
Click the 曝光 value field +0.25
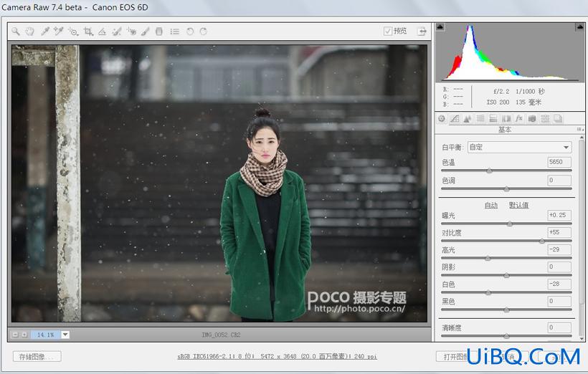(x=559, y=215)
